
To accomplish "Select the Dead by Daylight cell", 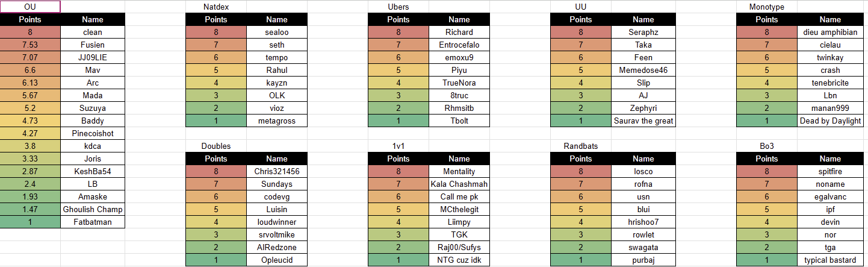I will (x=831, y=121).
